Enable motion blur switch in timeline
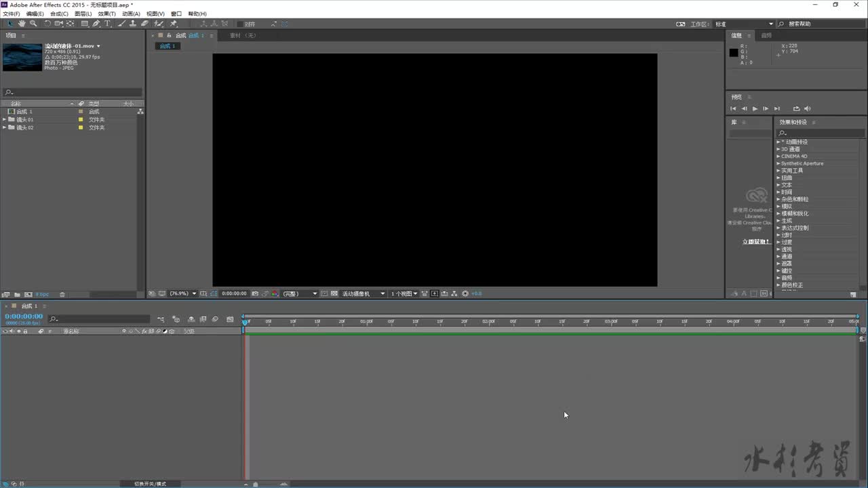Viewport: 868px width, 488px height. (x=215, y=319)
